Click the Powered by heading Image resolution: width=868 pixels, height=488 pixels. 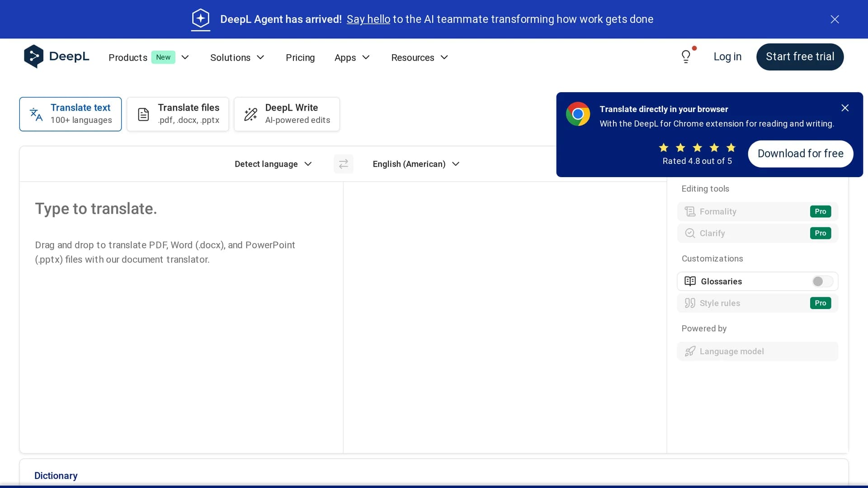(704, 328)
